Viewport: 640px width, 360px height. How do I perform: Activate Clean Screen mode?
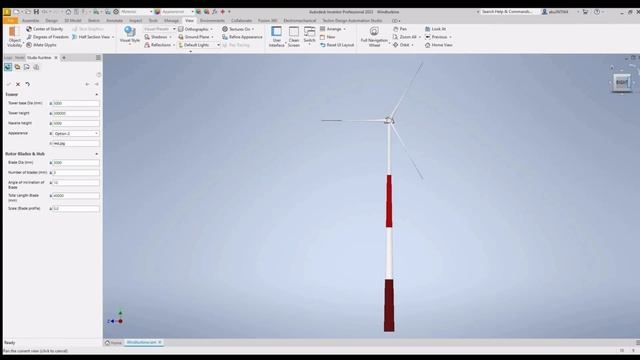(x=294, y=37)
